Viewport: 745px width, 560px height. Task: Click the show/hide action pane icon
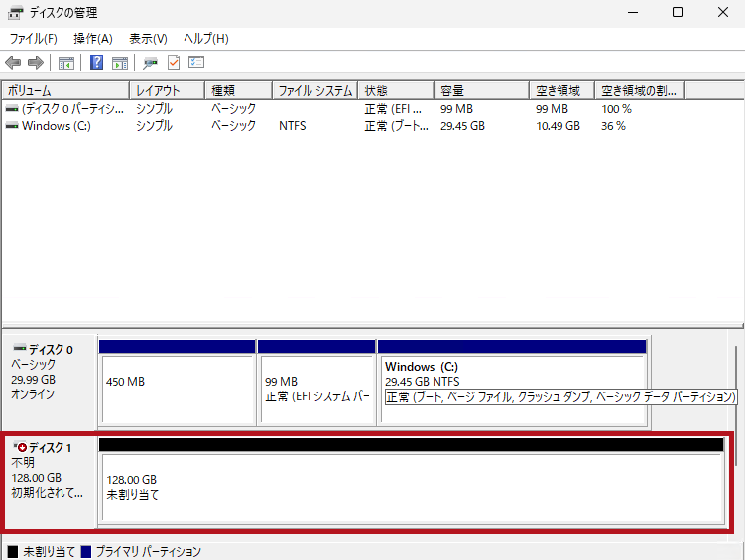click(120, 63)
